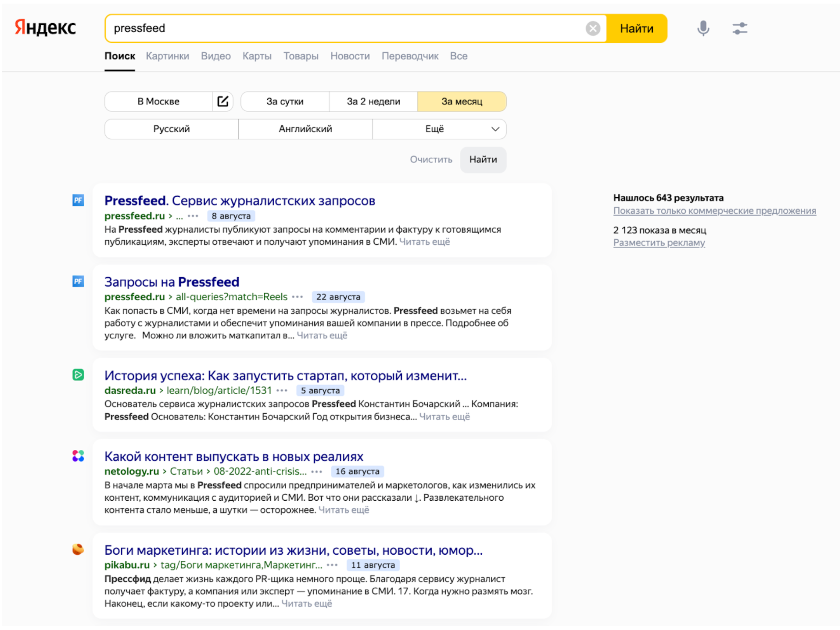Click the gray Найти filter button
840x630 pixels.
coord(483,160)
